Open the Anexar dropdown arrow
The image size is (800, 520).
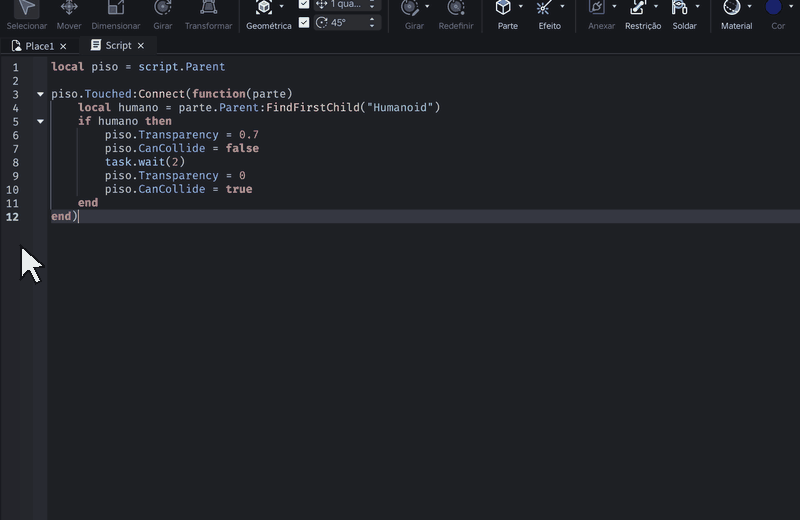pyautogui.click(x=614, y=6)
